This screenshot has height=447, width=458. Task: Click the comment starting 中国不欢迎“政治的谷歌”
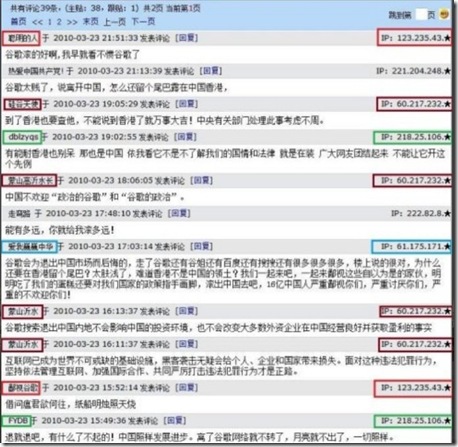pyautogui.click(x=95, y=197)
